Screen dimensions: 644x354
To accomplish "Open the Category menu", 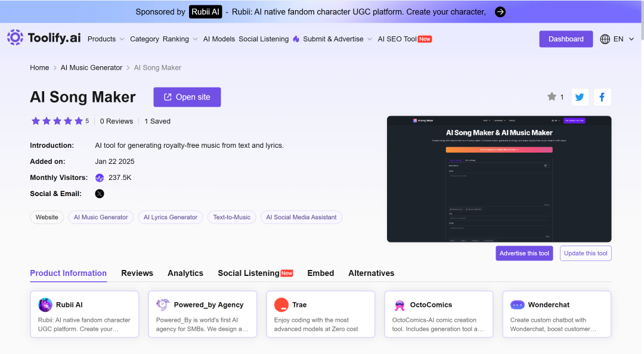I will coord(144,39).
